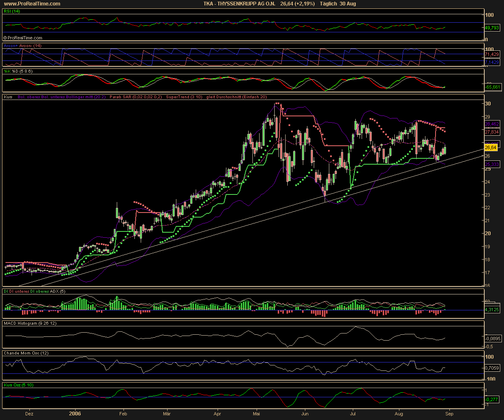Click the Bollinger mitt (20 2) legend entry

(x=86, y=97)
